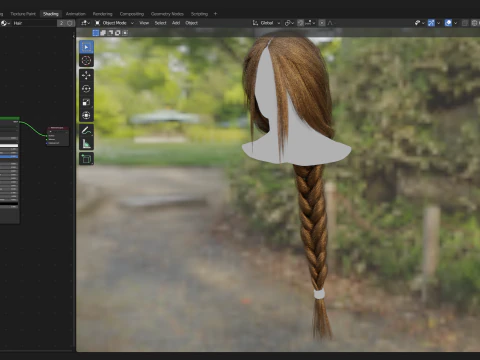Viewport: 480px width, 360px height.
Task: Open the Global transform orientation dropdown
Action: [x=266, y=23]
